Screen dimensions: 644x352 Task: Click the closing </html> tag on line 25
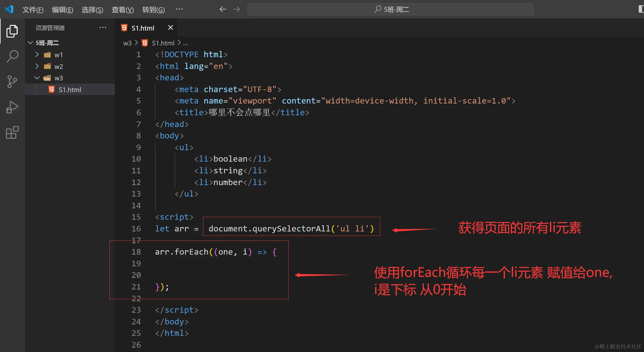pyautogui.click(x=172, y=333)
